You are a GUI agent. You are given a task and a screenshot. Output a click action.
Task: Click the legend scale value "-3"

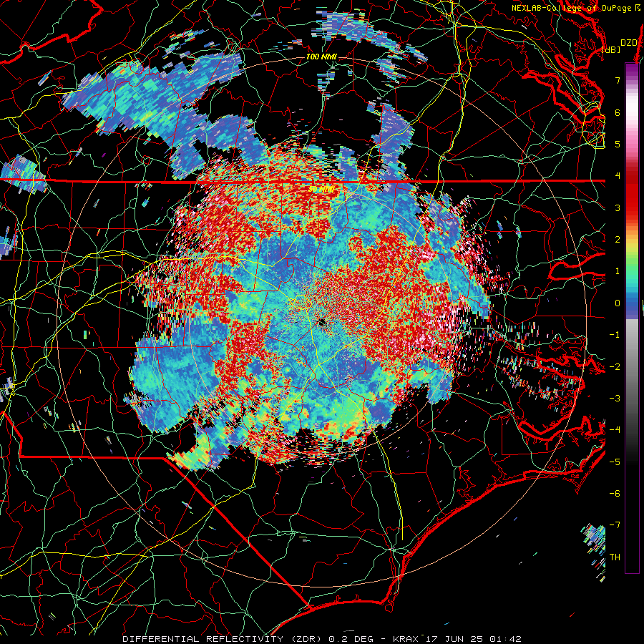615,399
